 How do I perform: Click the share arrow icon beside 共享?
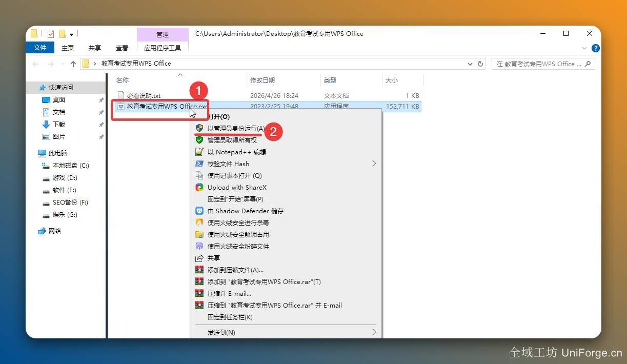coord(199,258)
